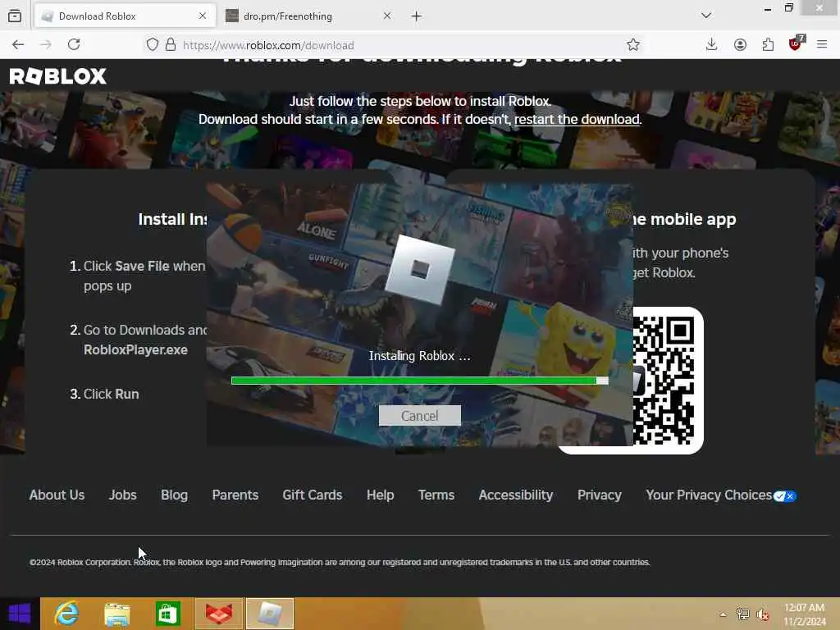
Task: Open the muted volume tray icon
Action: 763,614
